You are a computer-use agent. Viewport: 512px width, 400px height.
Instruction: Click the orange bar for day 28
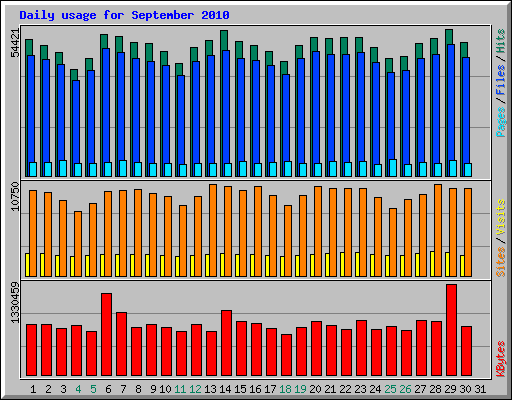tap(438, 230)
